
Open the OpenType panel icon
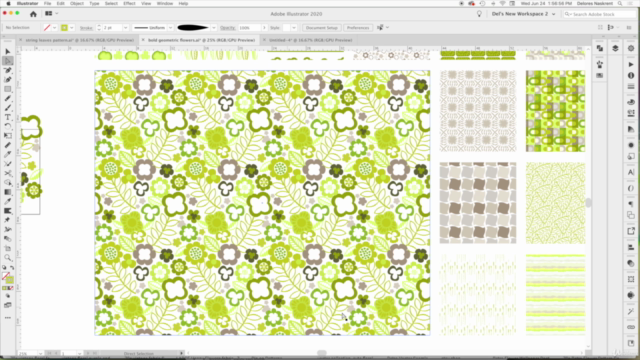[631, 188]
